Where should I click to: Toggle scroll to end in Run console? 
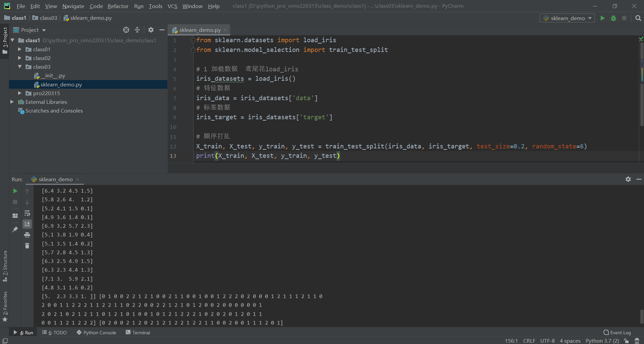27,224
